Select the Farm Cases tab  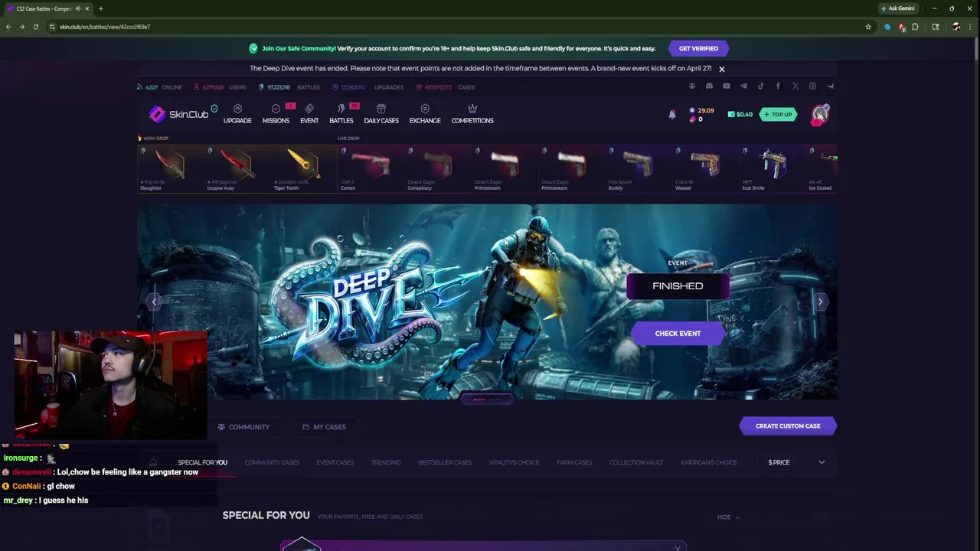574,462
